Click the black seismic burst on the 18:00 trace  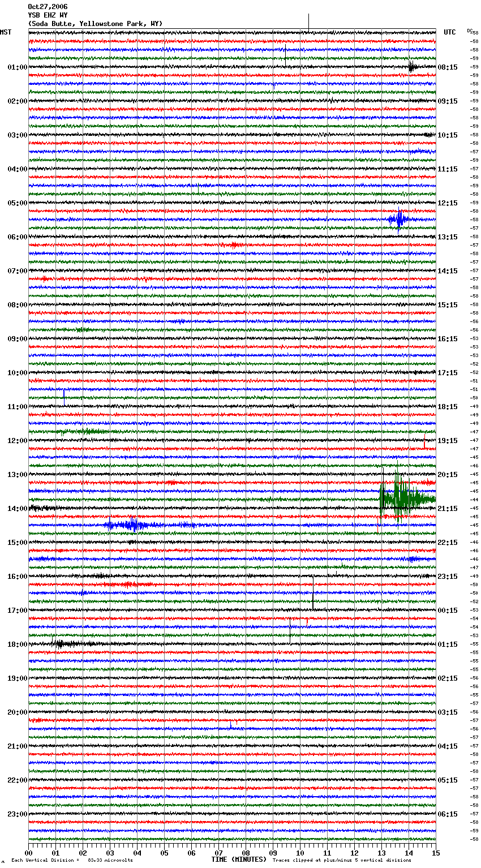coord(71,643)
